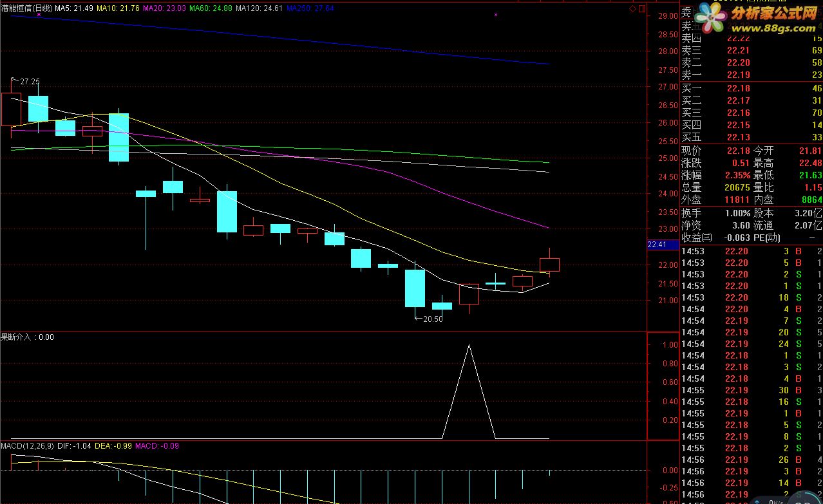The height and width of the screenshot is (504, 823).
Task: Click the 总量 20675 value
Action: point(737,187)
